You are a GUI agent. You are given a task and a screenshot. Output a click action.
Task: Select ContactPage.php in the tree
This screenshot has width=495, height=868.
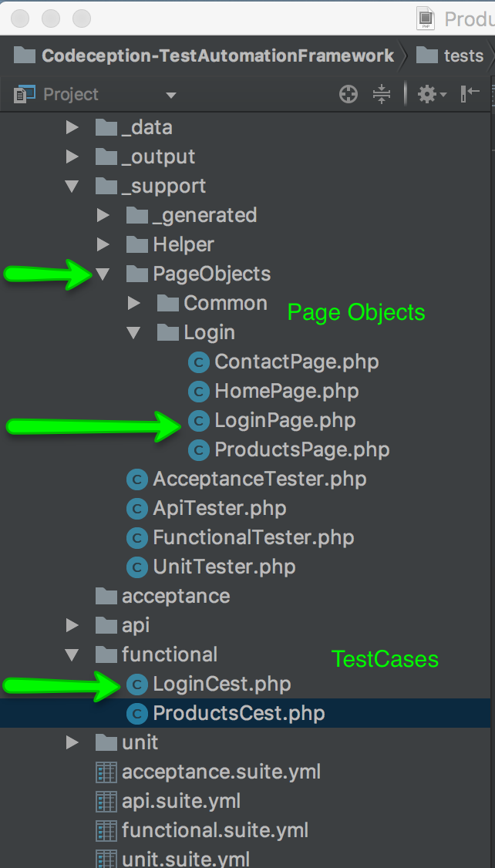(296, 362)
